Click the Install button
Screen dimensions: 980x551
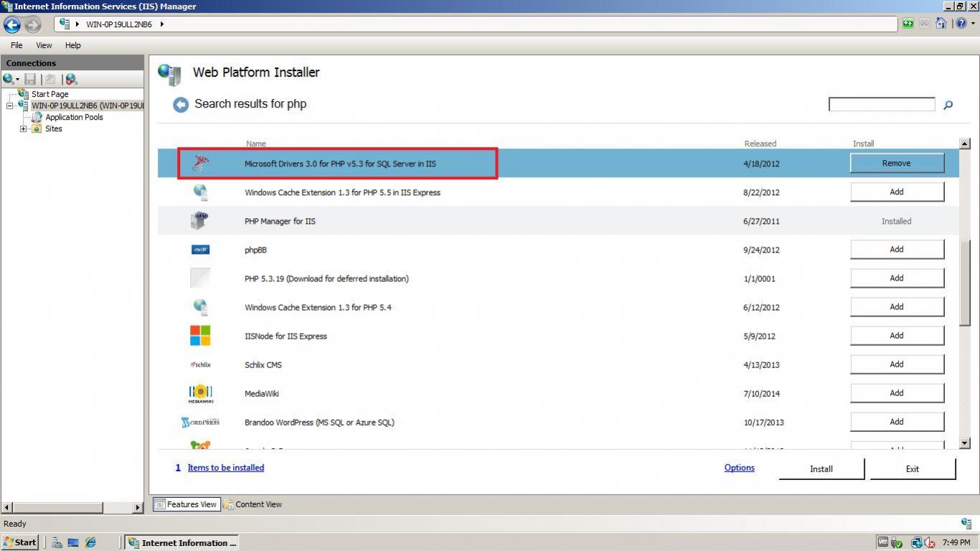click(821, 468)
